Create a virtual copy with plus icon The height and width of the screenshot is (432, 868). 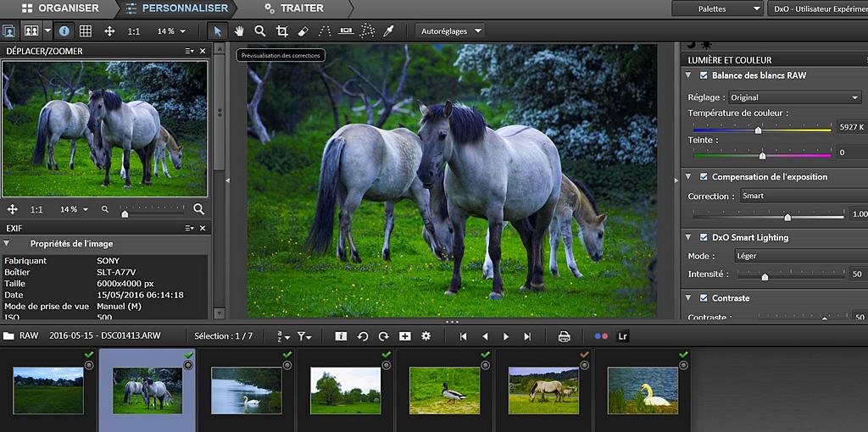pos(404,336)
